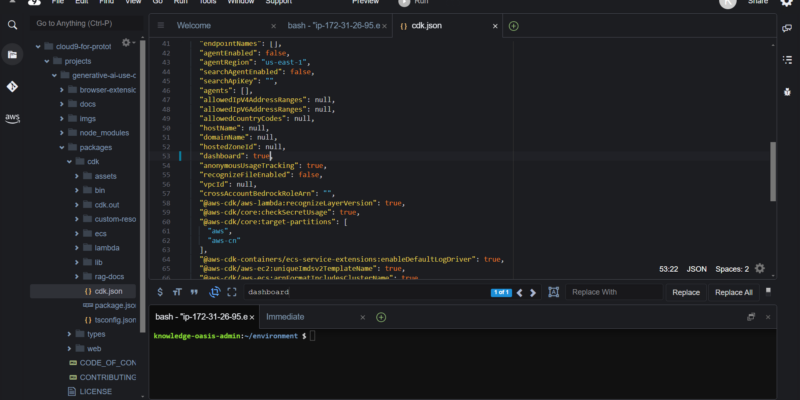800x400 pixels.
Task: Expand the lambda folder
Action: (x=76, y=247)
